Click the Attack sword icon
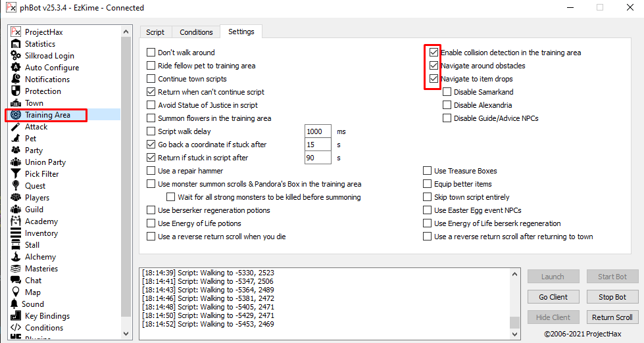This screenshot has height=343, width=644. coord(16,127)
